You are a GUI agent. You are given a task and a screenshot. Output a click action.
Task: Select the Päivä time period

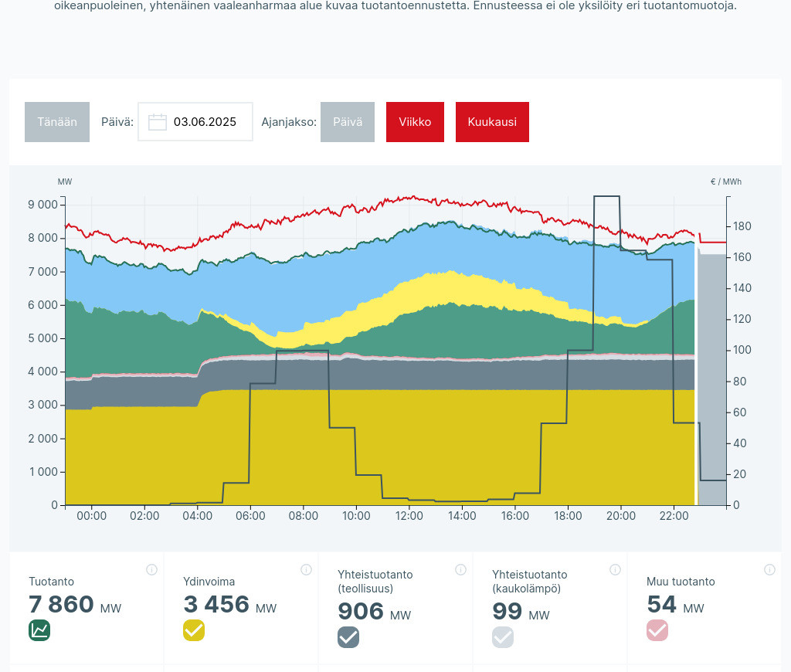click(x=348, y=122)
